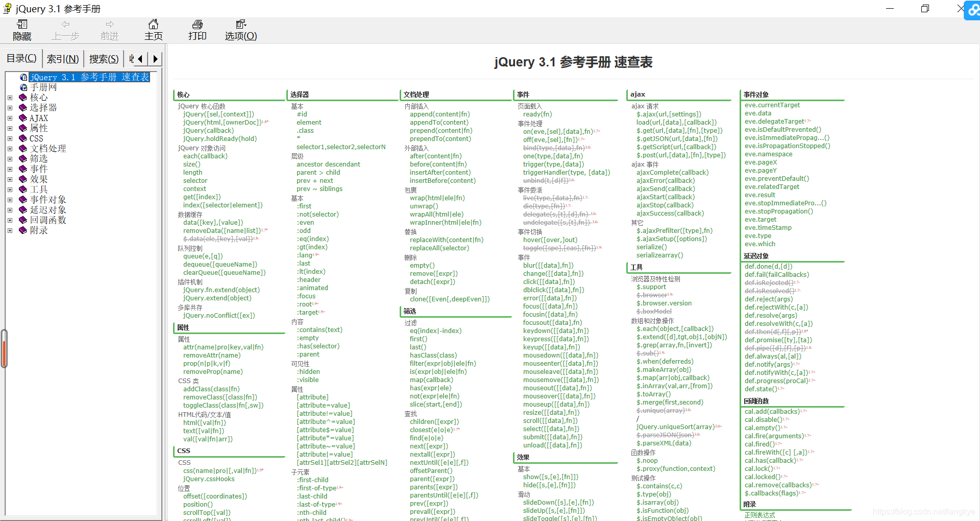980x521 pixels.
Task: Open the $.each(object,[callback]) link
Action: pyautogui.click(x=675, y=329)
